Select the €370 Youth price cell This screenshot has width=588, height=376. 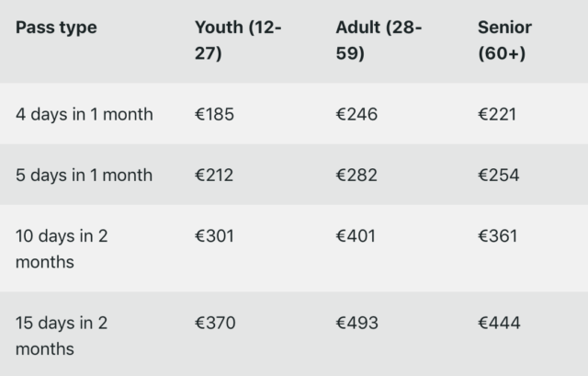click(x=216, y=323)
